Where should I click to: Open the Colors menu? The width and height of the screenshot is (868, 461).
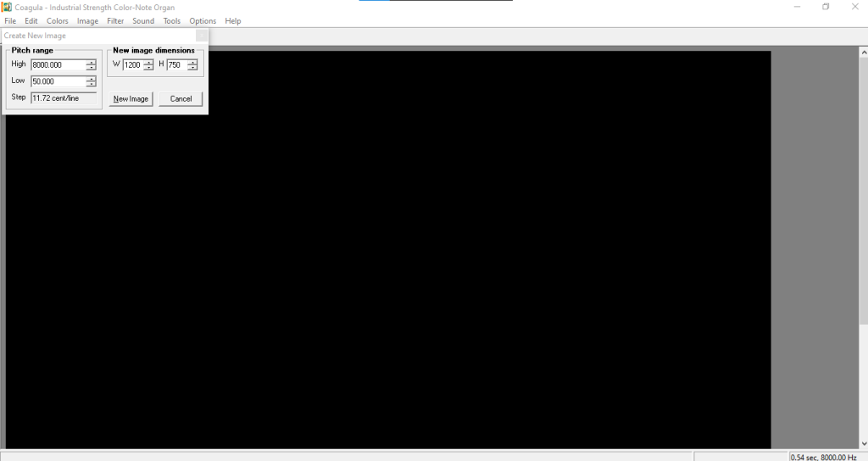58,21
